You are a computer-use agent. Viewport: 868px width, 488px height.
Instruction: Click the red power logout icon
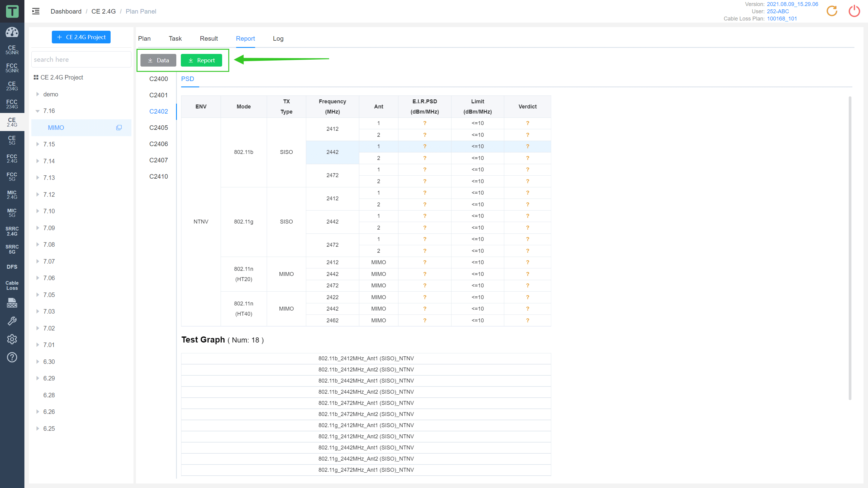pos(854,11)
